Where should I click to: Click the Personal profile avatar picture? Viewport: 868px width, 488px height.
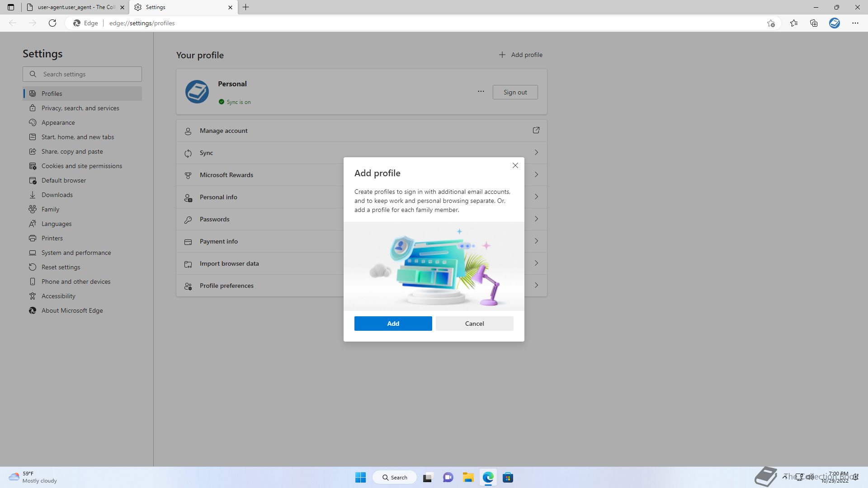197,92
